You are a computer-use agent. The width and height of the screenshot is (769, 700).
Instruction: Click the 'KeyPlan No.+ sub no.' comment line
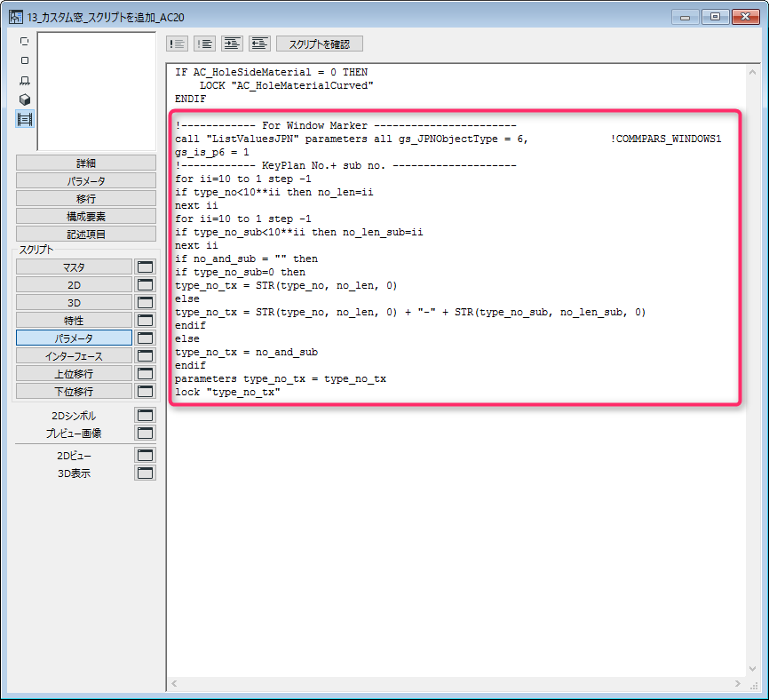345,165
